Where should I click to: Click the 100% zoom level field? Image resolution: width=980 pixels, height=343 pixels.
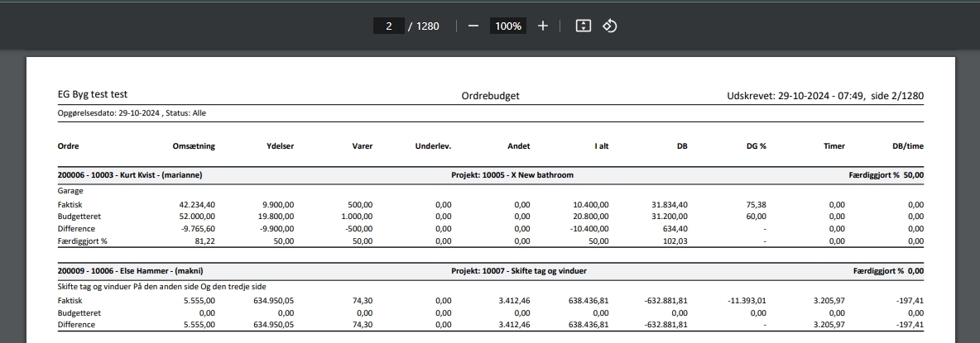pyautogui.click(x=508, y=26)
